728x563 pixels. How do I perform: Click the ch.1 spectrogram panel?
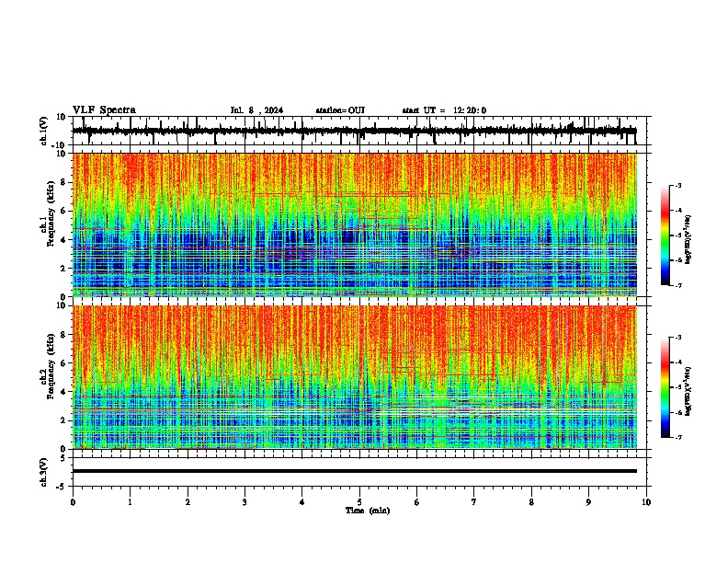[x=355, y=224]
